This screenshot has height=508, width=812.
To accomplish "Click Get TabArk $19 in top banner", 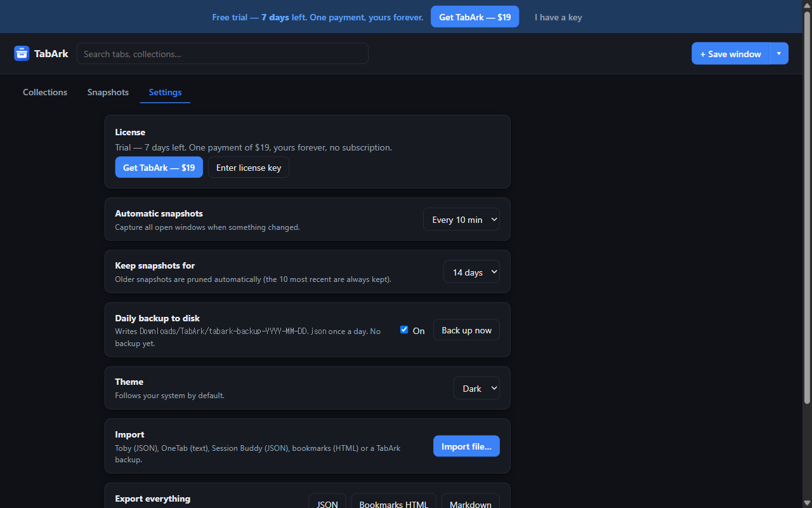I will (x=475, y=17).
